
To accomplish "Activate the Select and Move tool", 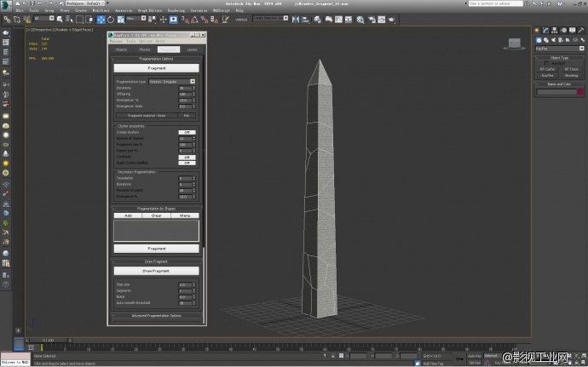I will click(x=101, y=20).
